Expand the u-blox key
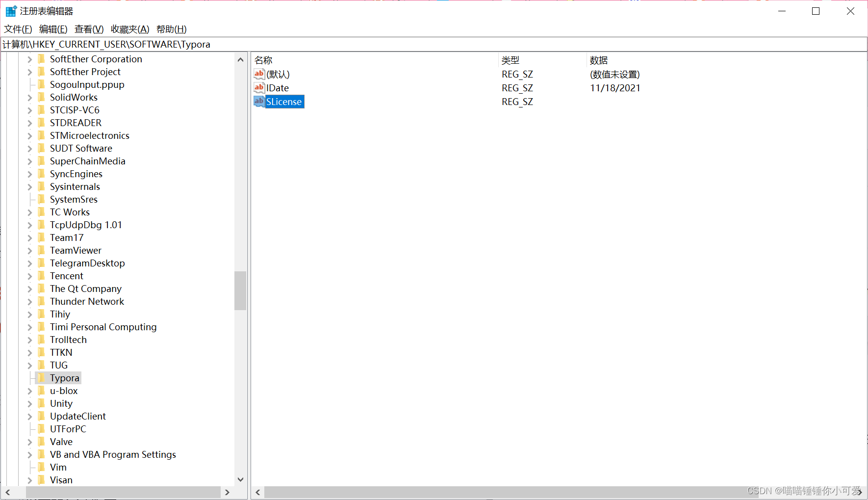The width and height of the screenshot is (868, 500). tap(29, 391)
